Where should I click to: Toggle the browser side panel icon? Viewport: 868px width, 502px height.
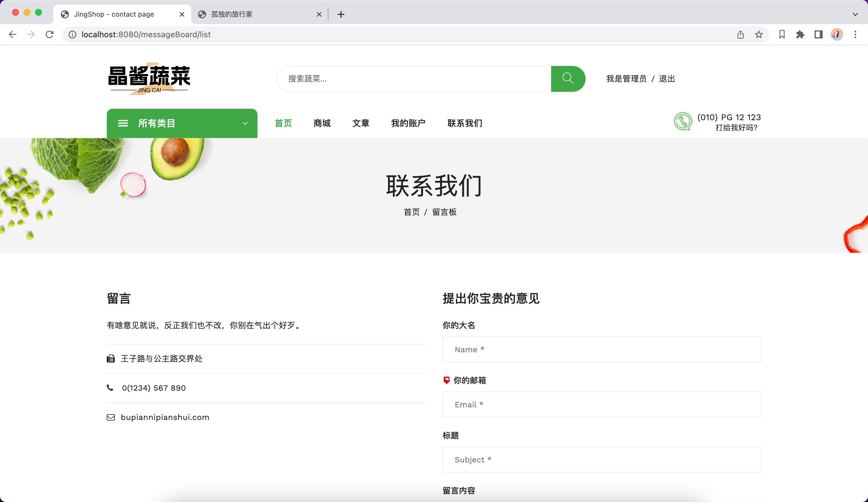tap(818, 34)
